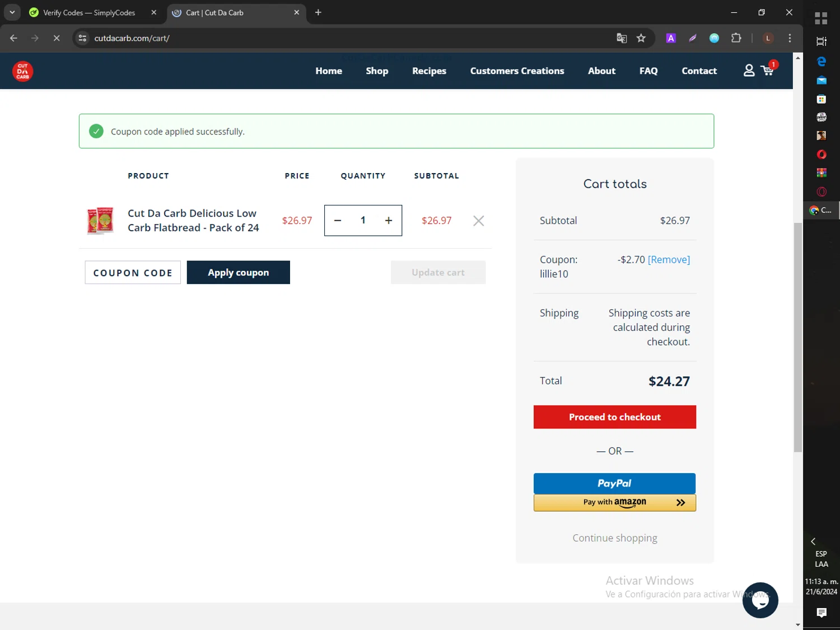This screenshot has width=840, height=630.
Task: Bookmark this page with the star
Action: [x=641, y=38]
